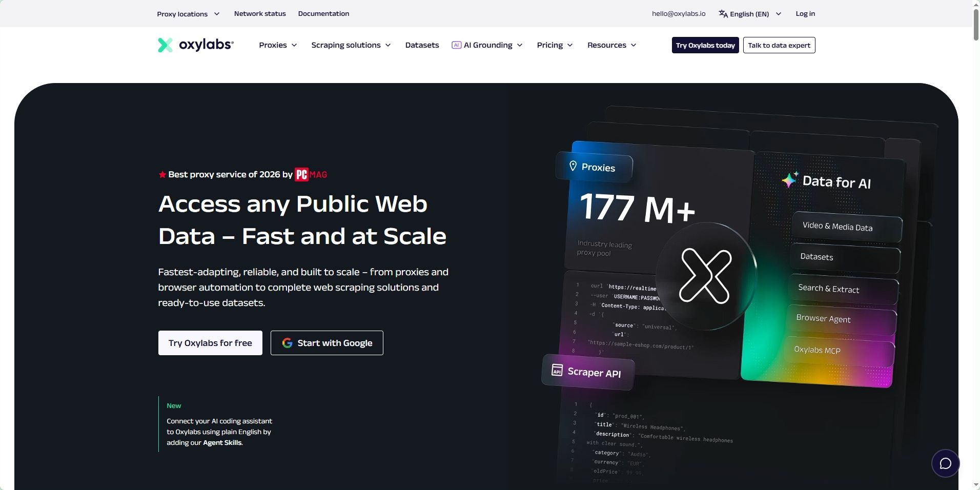This screenshot has width=980, height=490.
Task: Open the Resources menu label
Action: (607, 45)
